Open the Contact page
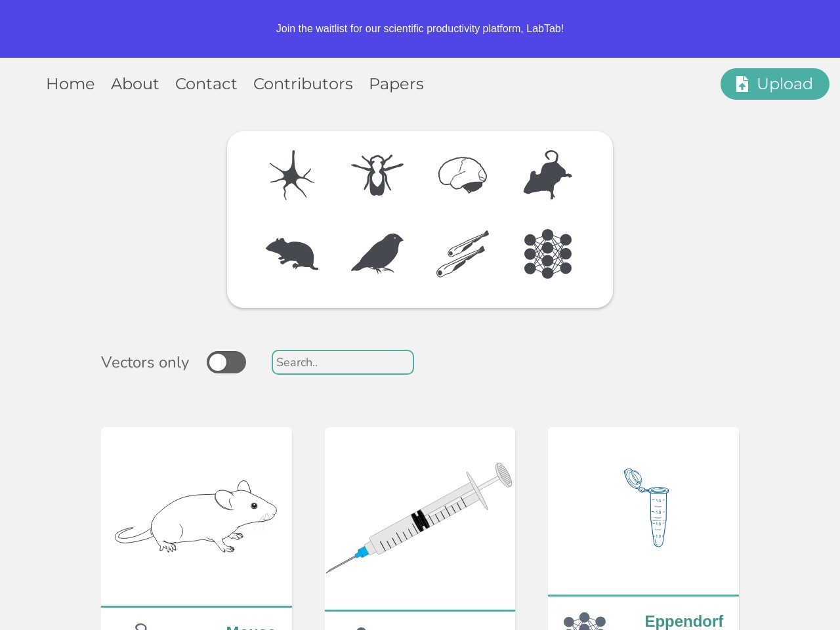The height and width of the screenshot is (630, 840). click(206, 84)
